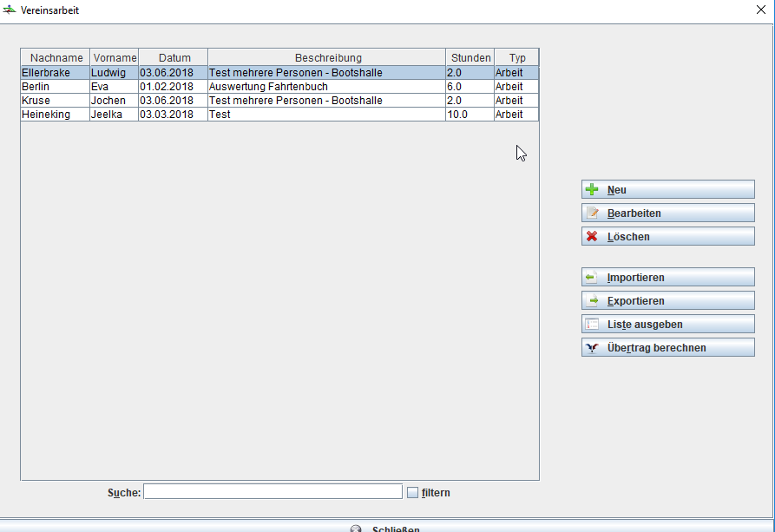Sort table by Nachname column header
The height and width of the screenshot is (532, 775).
coord(56,58)
